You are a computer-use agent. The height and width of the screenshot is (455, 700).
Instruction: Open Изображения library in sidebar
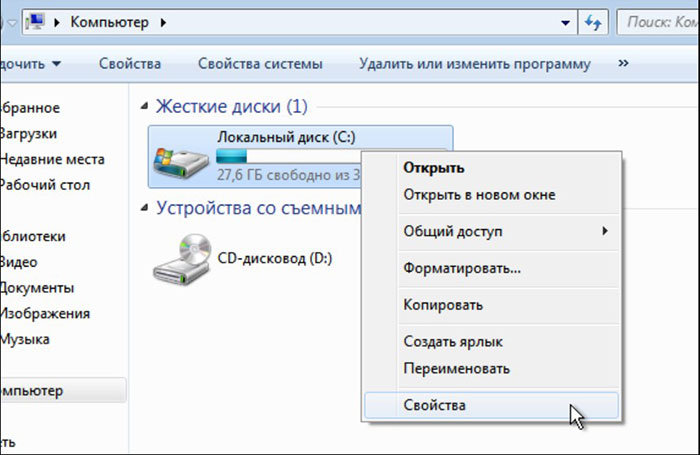(45, 313)
